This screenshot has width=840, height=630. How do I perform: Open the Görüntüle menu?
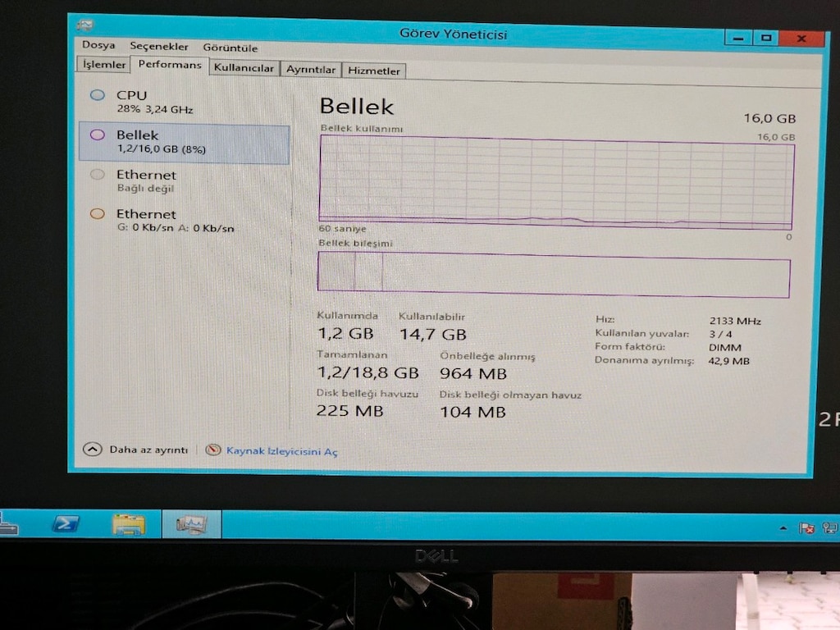[x=231, y=48]
